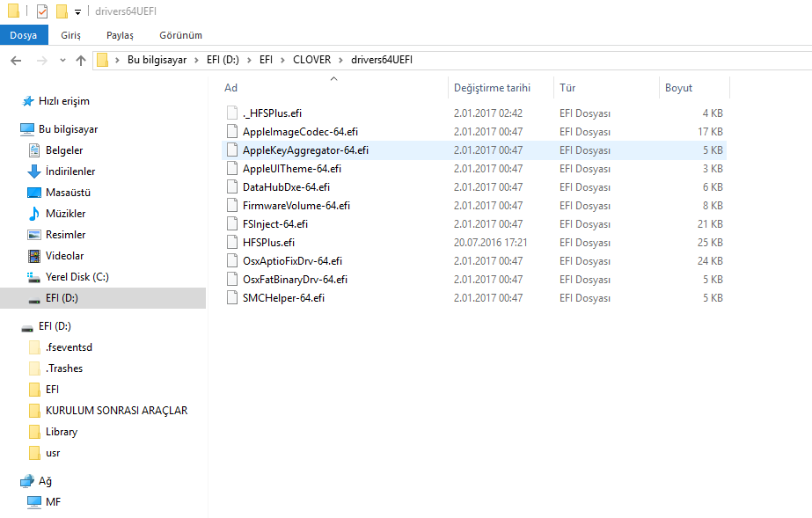Select file name 'FSInject-64.efi'
Image resolution: width=812 pixels, height=518 pixels.
coord(275,224)
